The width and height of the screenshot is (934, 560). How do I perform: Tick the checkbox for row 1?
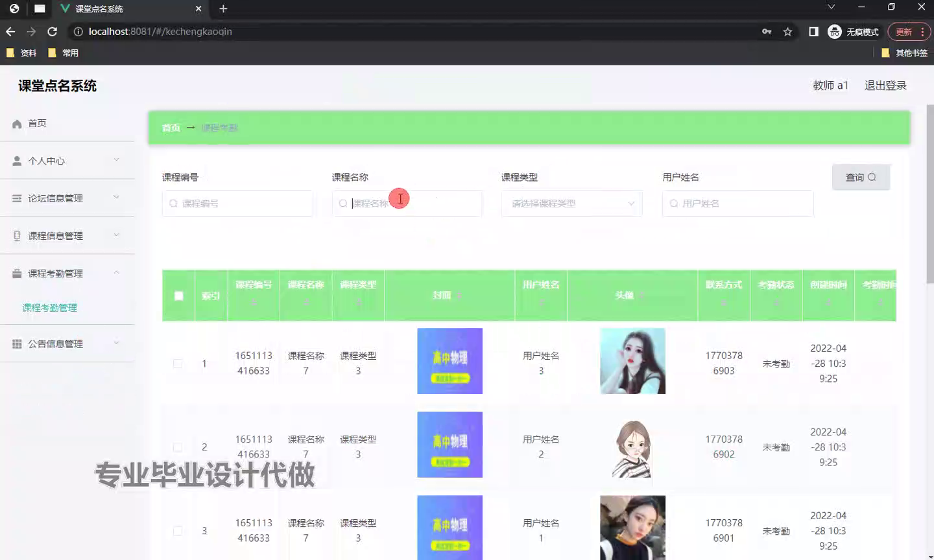point(178,364)
